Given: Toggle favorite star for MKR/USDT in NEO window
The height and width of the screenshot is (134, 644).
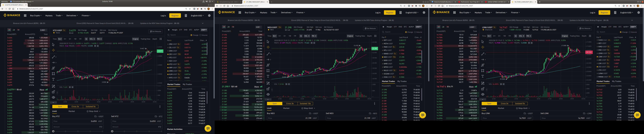Looking at the screenshot, I should [x=382, y=47].
